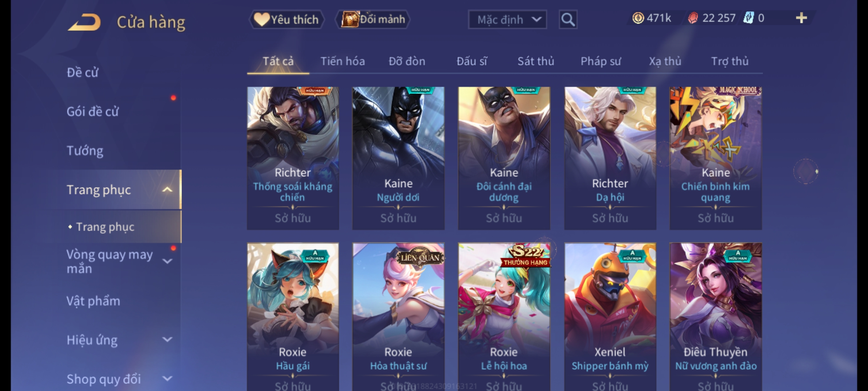Expand Vòng quay may mắn menu
Image resolution: width=868 pixels, height=391 pixels.
click(x=167, y=261)
